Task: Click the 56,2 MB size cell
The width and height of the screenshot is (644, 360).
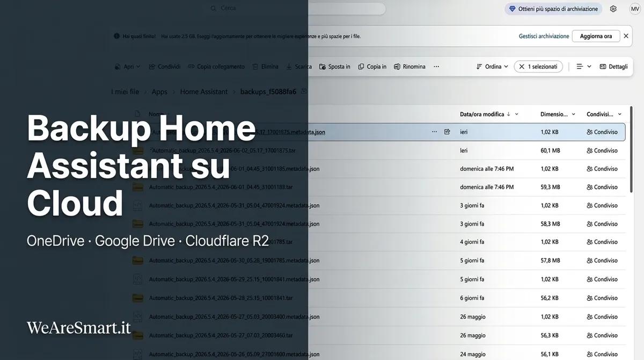Action: [550, 298]
